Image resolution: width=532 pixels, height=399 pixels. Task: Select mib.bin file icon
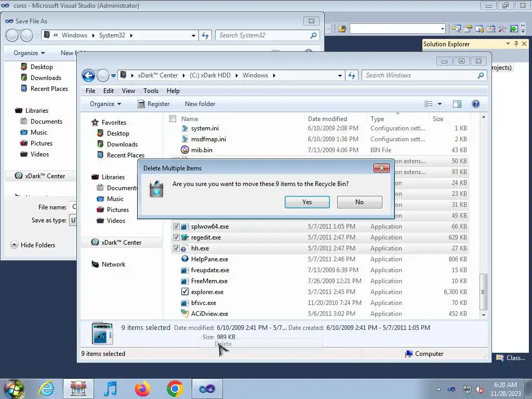point(185,150)
